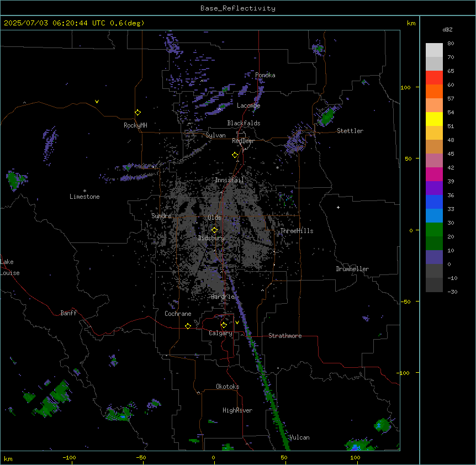Click the dBZ legend heading
Screen dimensions: 476x465
[447, 29]
